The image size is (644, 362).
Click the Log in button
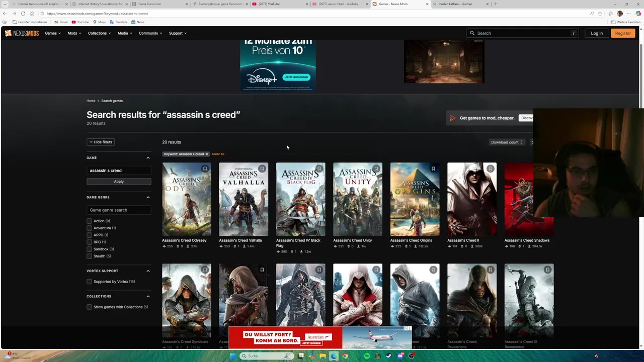coord(597,33)
